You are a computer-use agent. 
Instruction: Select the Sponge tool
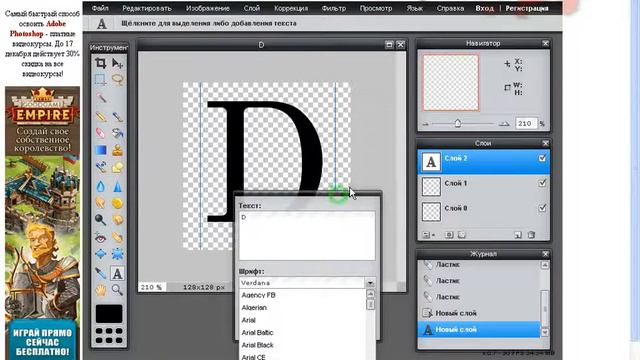[x=118, y=203]
